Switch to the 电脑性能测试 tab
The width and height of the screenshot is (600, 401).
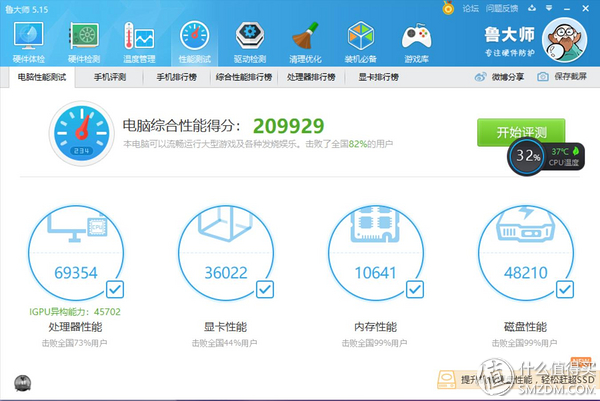pyautogui.click(x=42, y=77)
